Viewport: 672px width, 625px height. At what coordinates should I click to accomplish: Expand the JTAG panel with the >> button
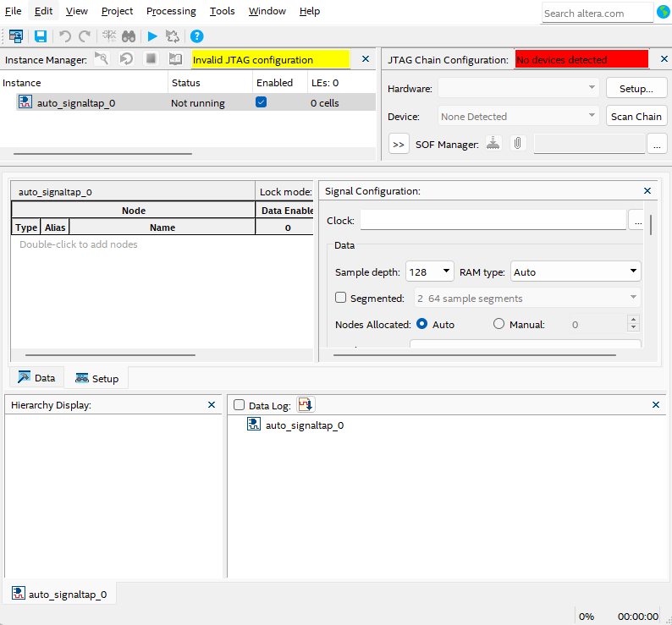[x=399, y=144]
